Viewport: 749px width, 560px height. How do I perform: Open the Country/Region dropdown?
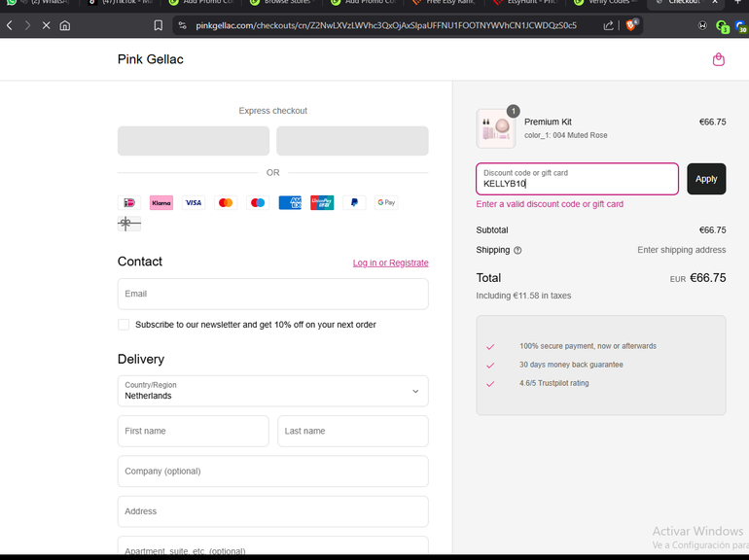click(272, 391)
